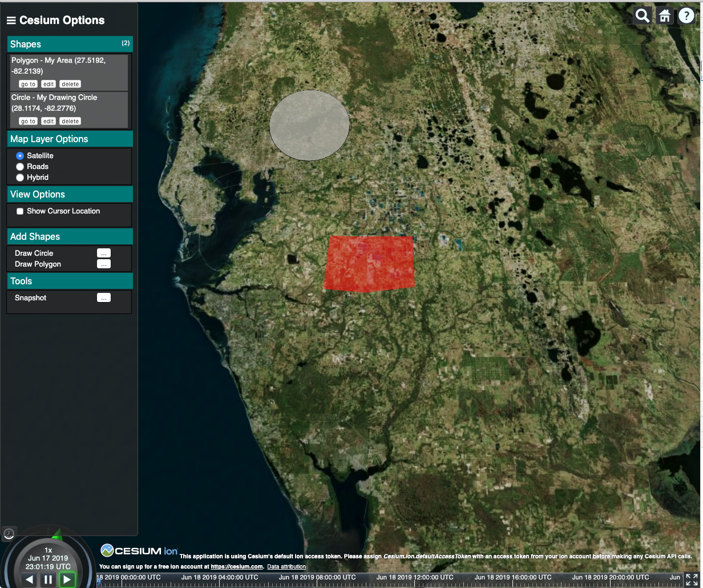Screen dimensions: 703x588
Task: Click the red polygon on the map
Action: (x=369, y=264)
